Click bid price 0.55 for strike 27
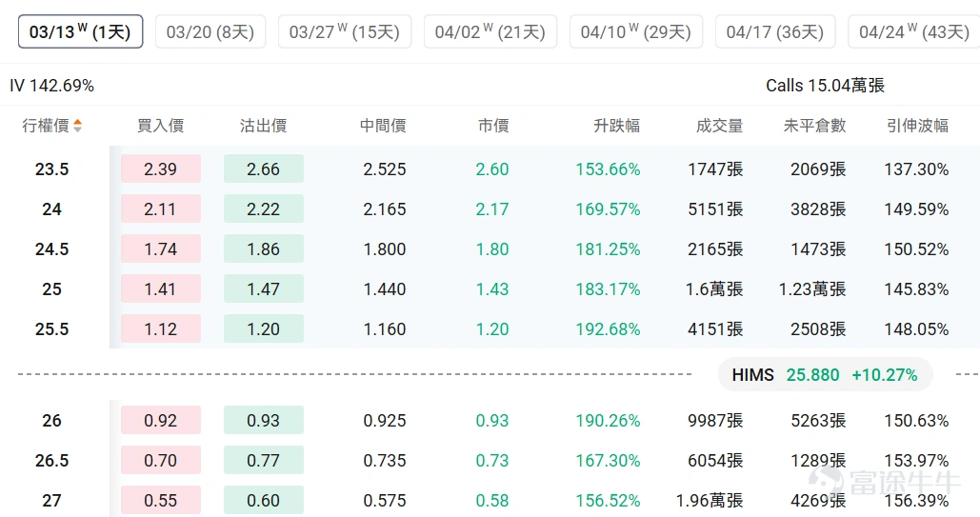 pyautogui.click(x=161, y=500)
